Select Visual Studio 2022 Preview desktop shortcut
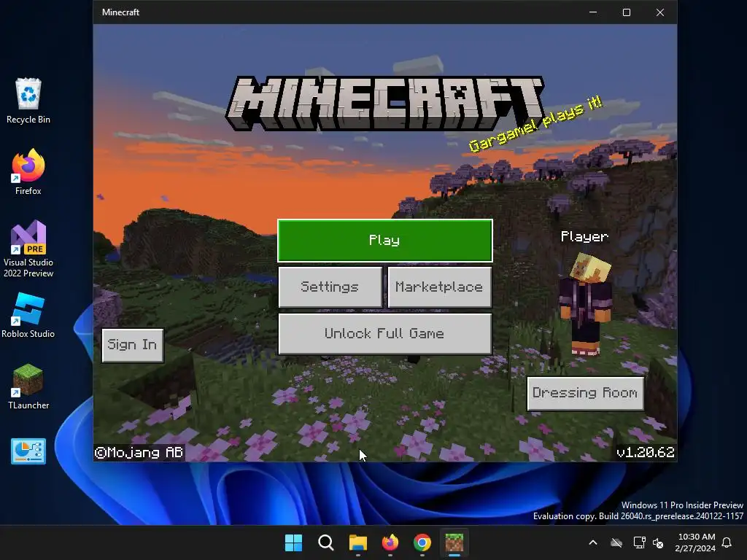This screenshot has height=560, width=747. point(28,249)
